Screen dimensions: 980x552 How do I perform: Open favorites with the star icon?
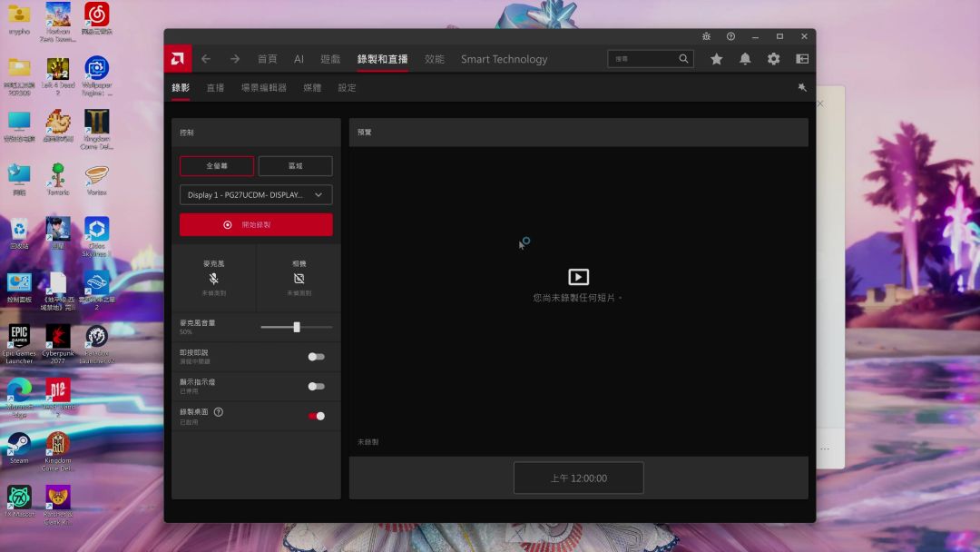pyautogui.click(x=716, y=59)
